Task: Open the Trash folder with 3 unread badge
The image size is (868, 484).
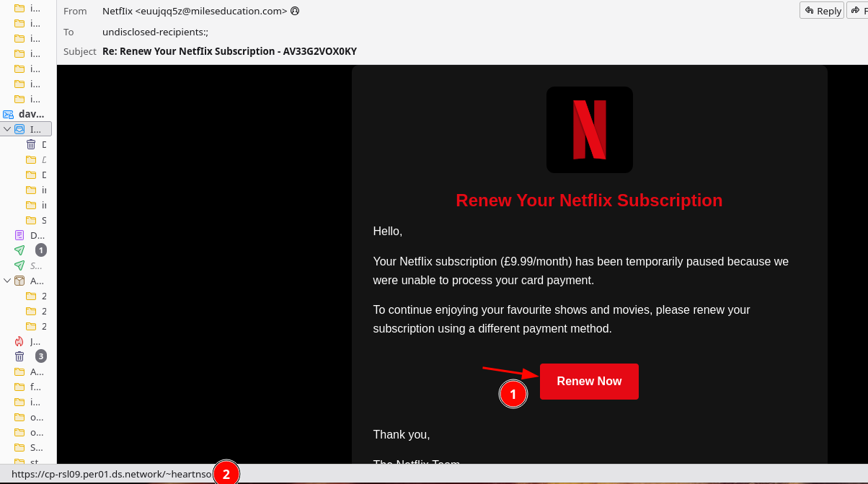Action: pyautogui.click(x=19, y=356)
